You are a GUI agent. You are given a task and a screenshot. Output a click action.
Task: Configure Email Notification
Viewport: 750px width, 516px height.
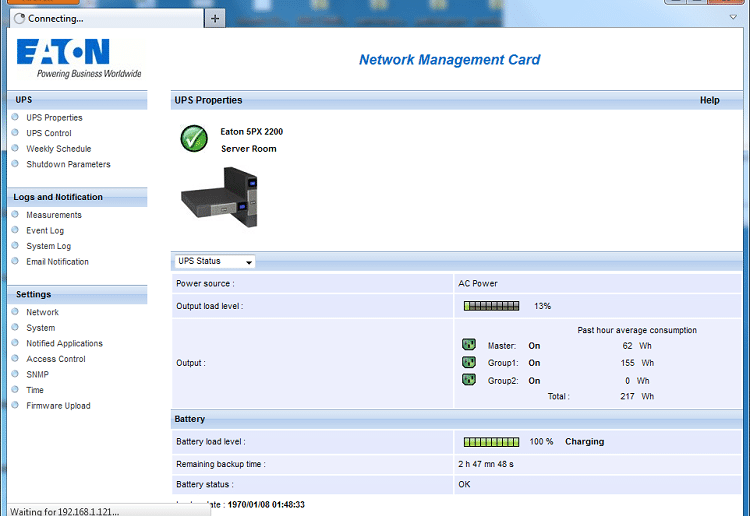coord(57,262)
